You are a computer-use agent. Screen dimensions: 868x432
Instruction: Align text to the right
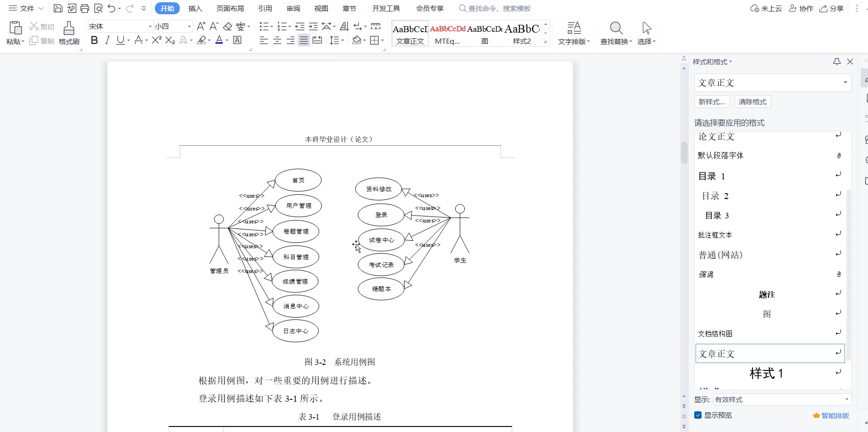(291, 40)
